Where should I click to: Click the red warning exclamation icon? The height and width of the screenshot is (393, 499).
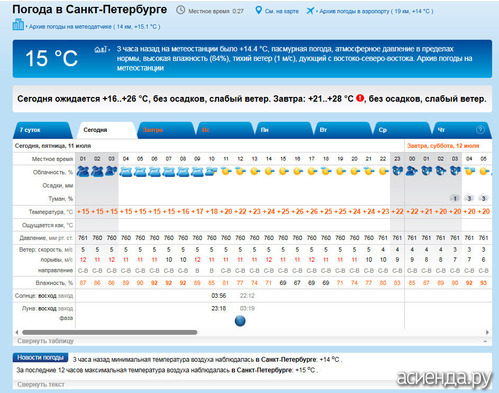pyautogui.click(x=360, y=98)
